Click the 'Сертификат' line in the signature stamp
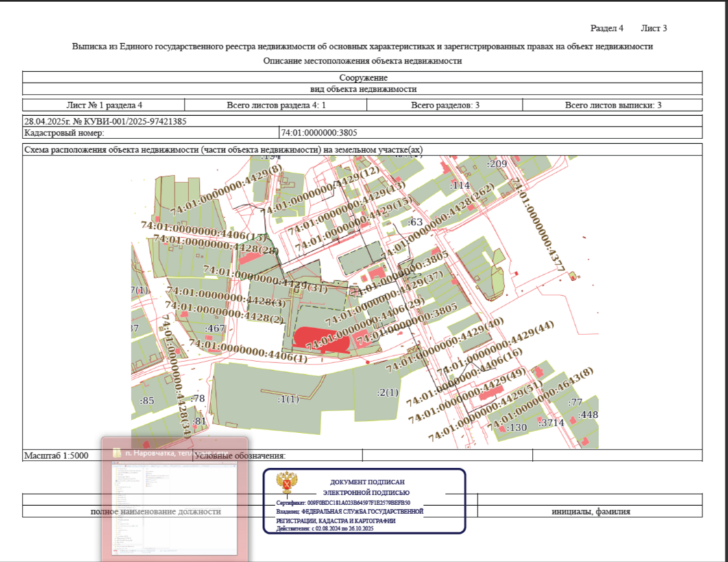This screenshot has height=562, width=728. (343, 502)
